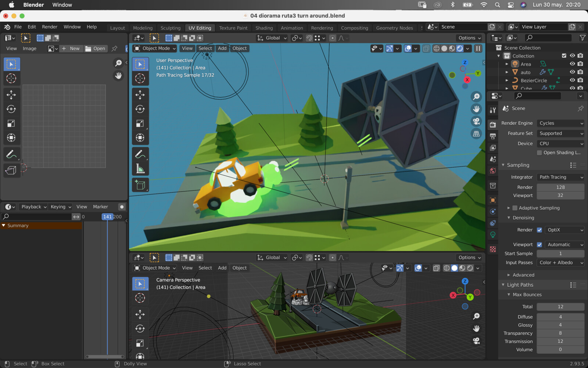The height and width of the screenshot is (368, 588).
Task: Open the Render properties tab
Action: (493, 125)
